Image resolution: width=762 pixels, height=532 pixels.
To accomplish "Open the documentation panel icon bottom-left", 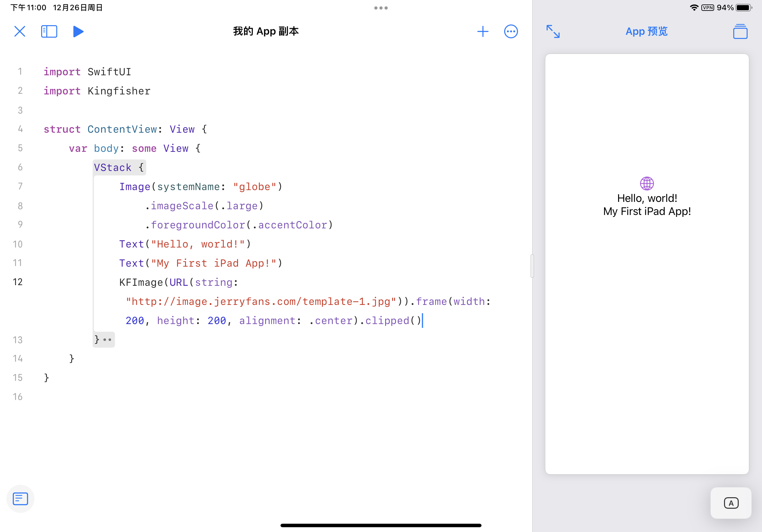I will pos(20,499).
